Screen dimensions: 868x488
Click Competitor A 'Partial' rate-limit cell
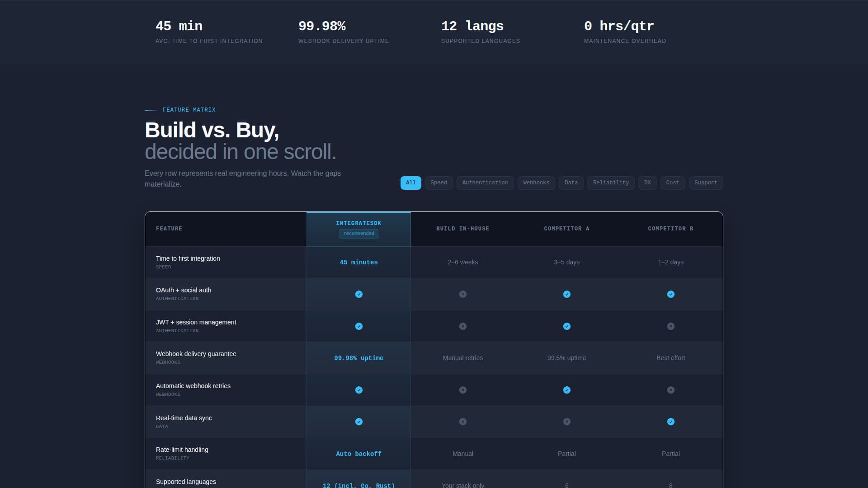coord(566,454)
